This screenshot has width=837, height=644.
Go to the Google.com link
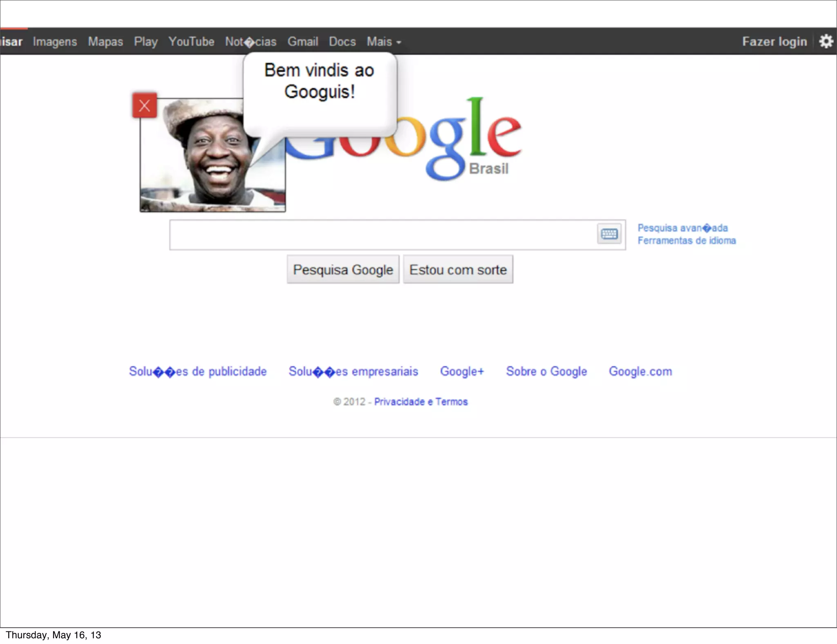coord(640,371)
